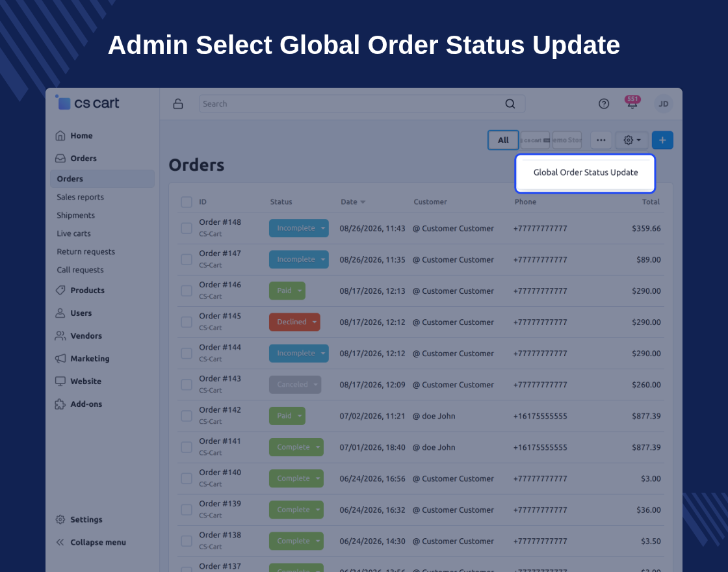Click the three dots more actions button
This screenshot has width=728, height=572.
(x=601, y=140)
